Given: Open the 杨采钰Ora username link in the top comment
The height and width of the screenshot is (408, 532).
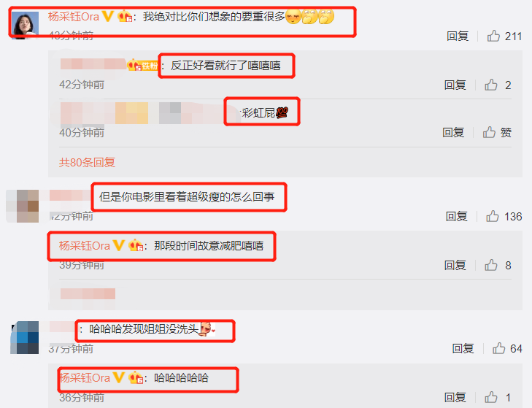Looking at the screenshot, I should [74, 16].
